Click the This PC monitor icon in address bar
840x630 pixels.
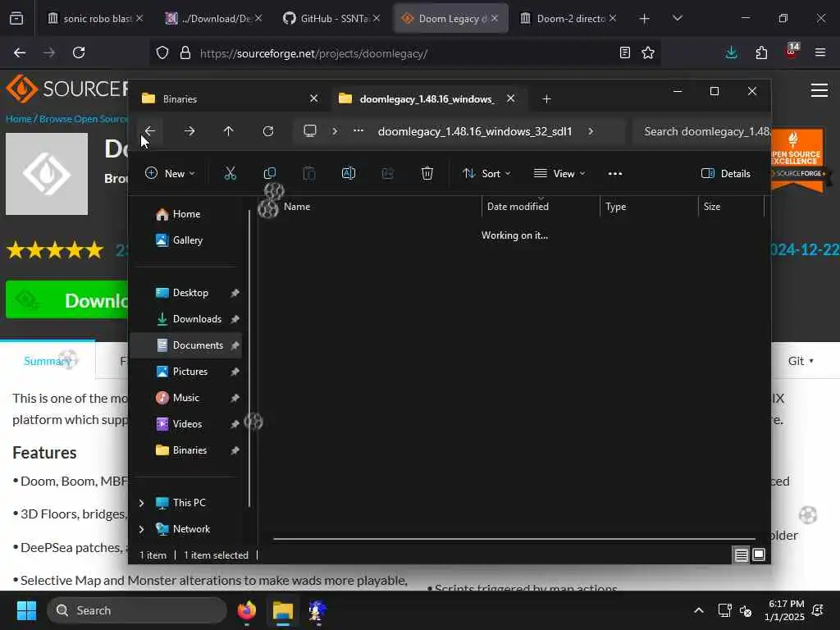[309, 131]
